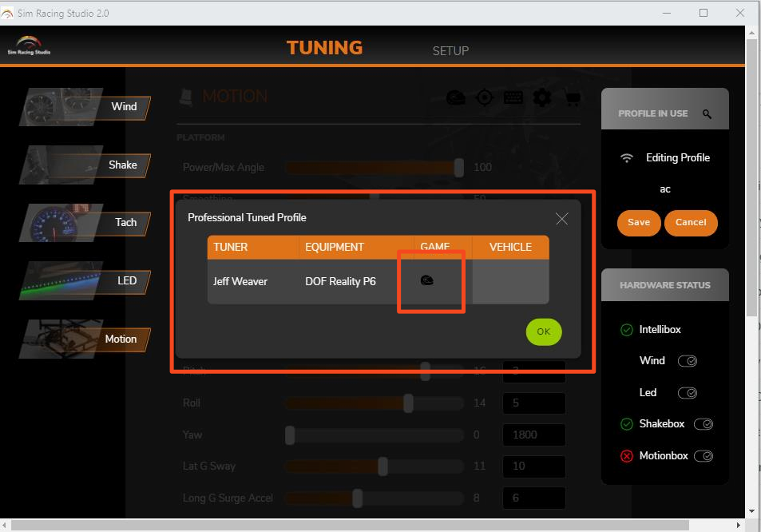Switch to the TUNING tab

click(x=325, y=48)
